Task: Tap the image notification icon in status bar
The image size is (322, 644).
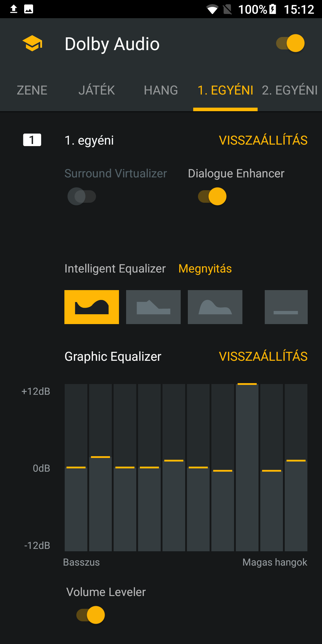Action: point(29,9)
